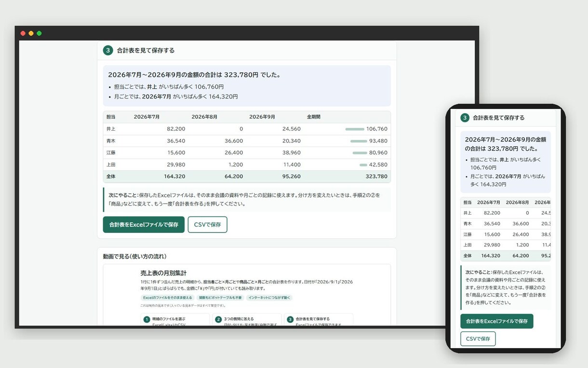Click the bar beside 93,480 in 青木 row

[x=359, y=141]
